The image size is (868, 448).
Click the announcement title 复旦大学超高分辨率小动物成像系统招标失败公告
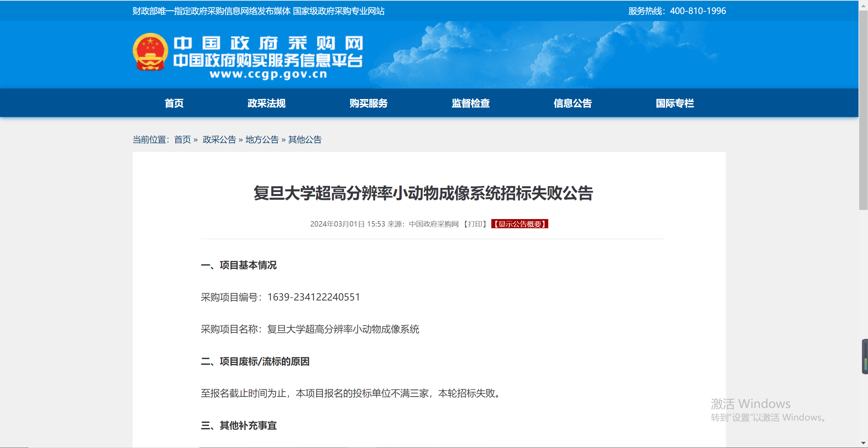pyautogui.click(x=423, y=193)
